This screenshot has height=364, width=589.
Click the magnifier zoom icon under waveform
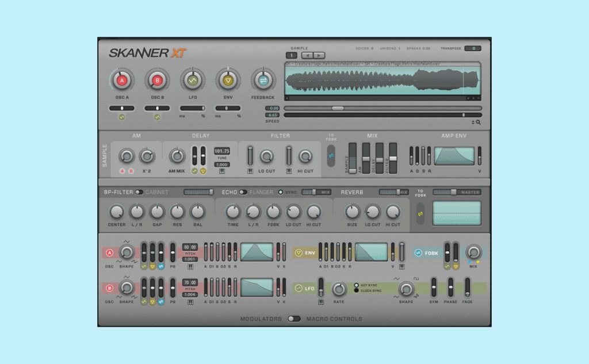click(x=478, y=122)
